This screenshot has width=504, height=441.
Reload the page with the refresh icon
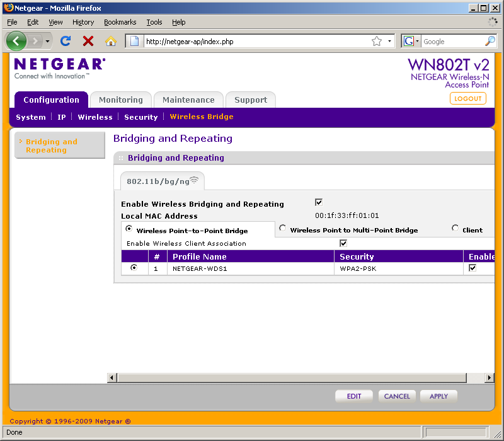(66, 41)
